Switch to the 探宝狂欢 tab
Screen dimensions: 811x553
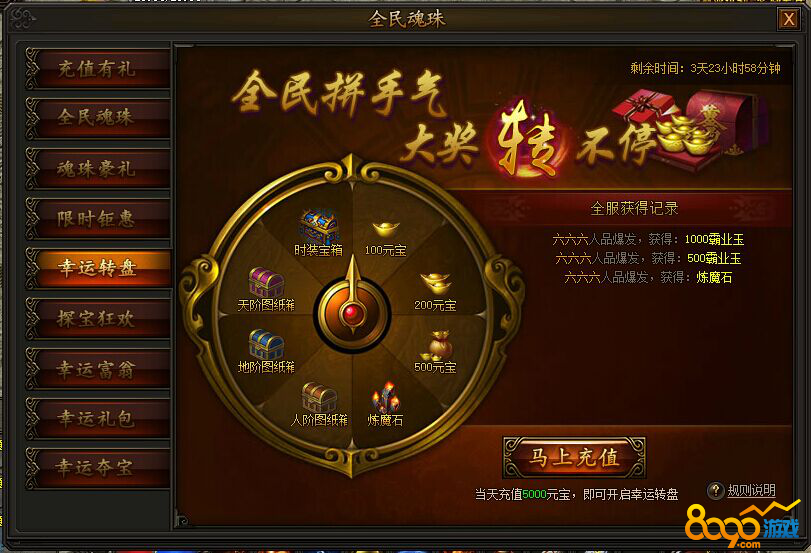click(x=98, y=319)
